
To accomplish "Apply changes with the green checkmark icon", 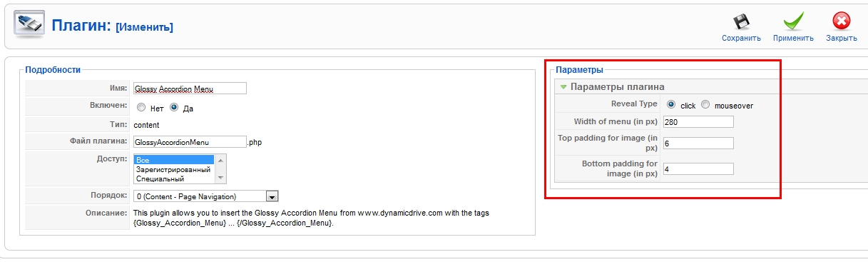I will coord(793,21).
